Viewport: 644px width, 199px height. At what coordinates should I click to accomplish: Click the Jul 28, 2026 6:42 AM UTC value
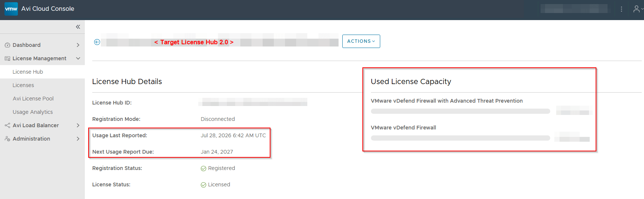click(x=233, y=135)
